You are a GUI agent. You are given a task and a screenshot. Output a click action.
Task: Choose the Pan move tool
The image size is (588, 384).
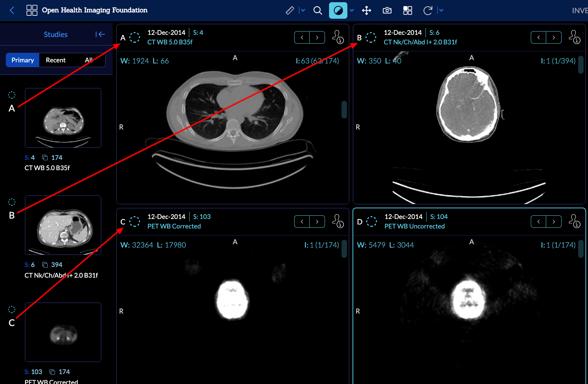[366, 10]
